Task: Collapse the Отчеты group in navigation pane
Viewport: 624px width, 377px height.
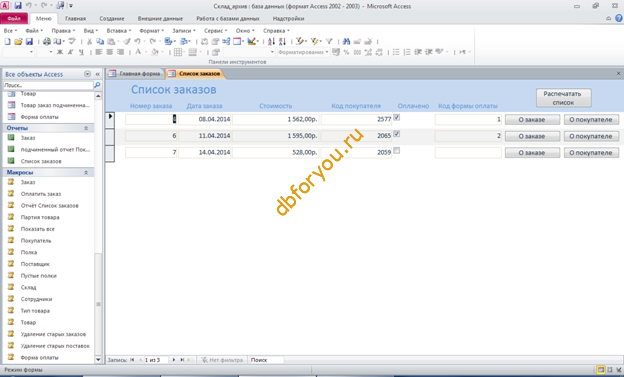Action: pos(86,128)
